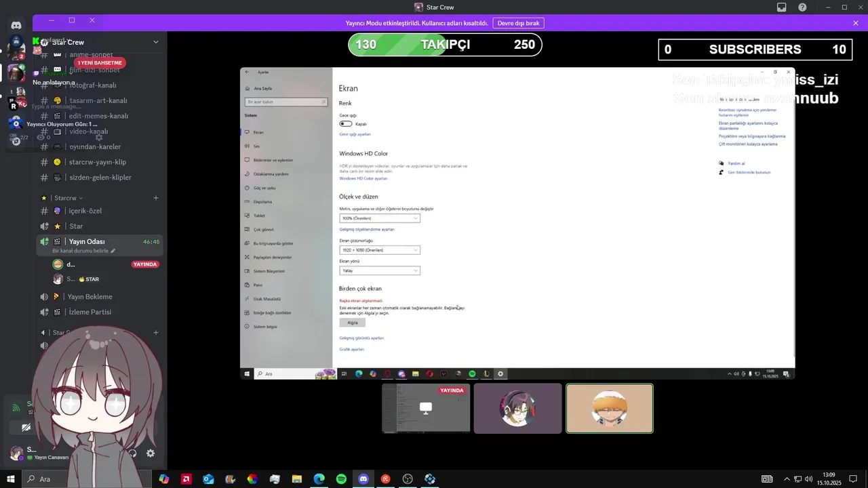Open 'Ekran yönü' dropdown showing Yatay

point(380,270)
